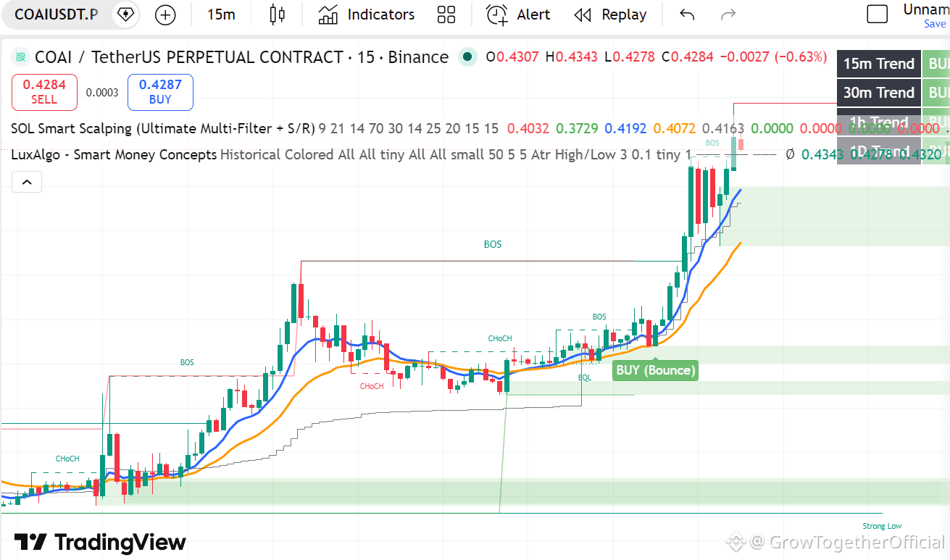The image size is (950, 560).
Task: Open the Indicators dialog
Action: click(367, 14)
